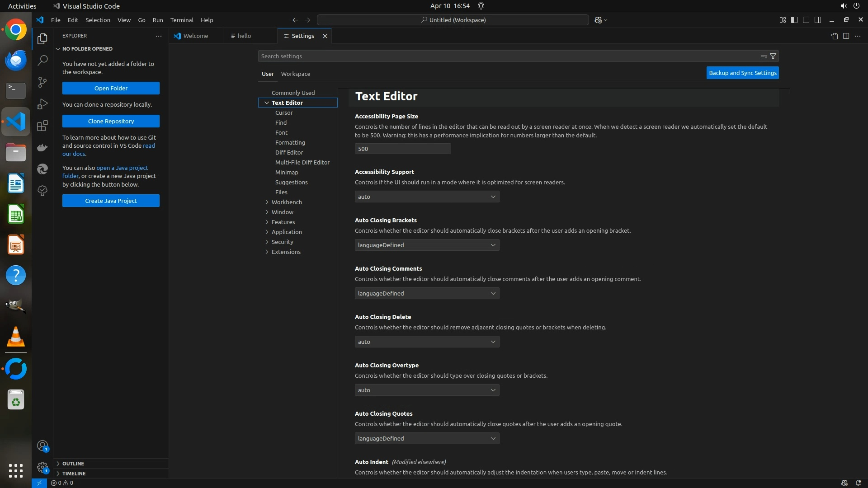Open the Accessibility Support dropdown
868x488 pixels.
click(427, 197)
